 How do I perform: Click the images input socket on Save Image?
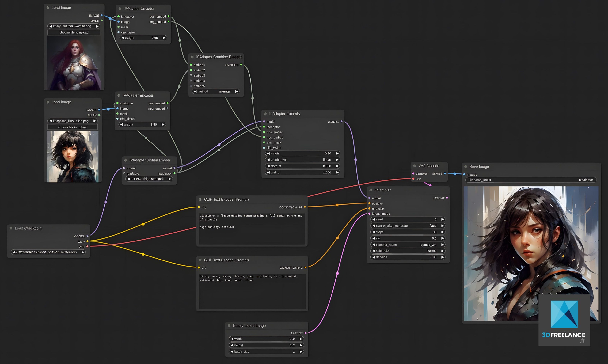click(x=464, y=174)
